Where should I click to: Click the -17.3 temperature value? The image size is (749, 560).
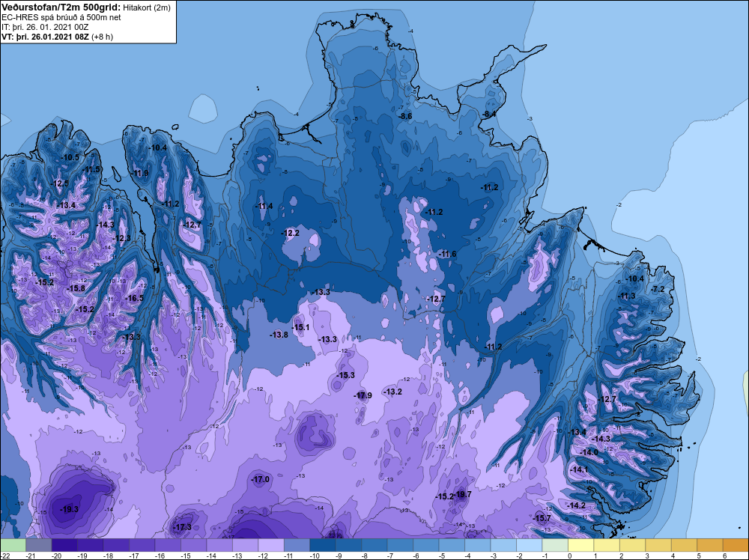(182, 527)
